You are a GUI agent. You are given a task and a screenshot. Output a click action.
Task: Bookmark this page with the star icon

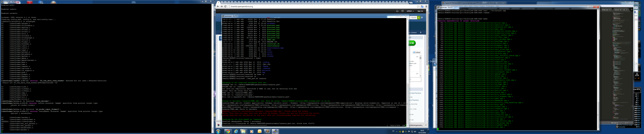pos(418,7)
